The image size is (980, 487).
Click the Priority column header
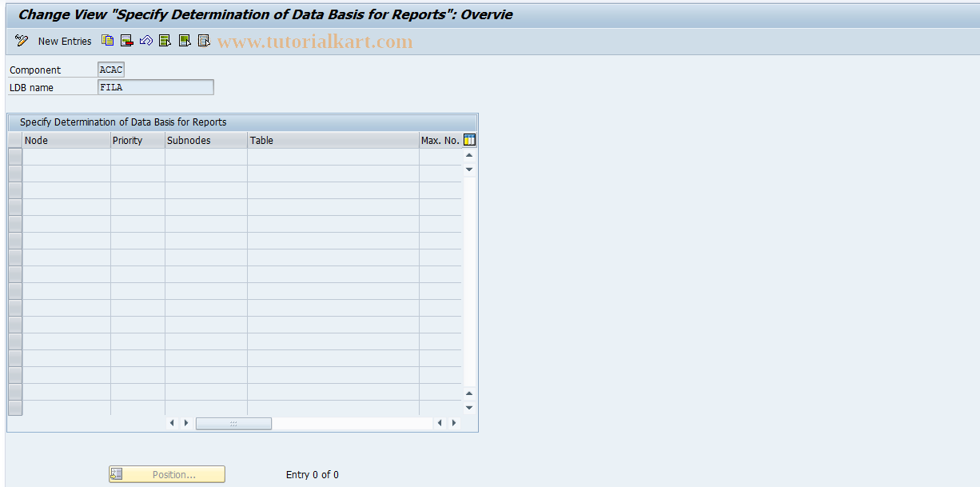[137, 141]
